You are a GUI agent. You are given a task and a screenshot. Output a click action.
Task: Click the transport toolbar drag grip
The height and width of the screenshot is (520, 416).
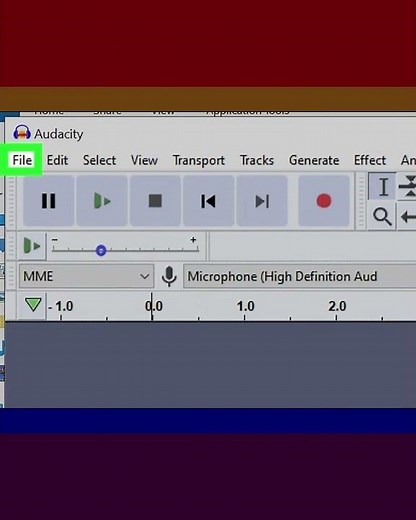coord(11,202)
